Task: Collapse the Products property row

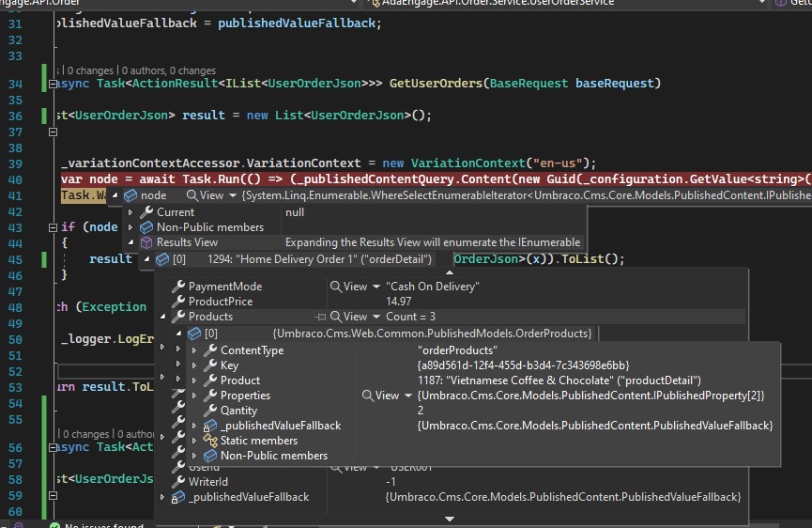Action: click(x=162, y=317)
